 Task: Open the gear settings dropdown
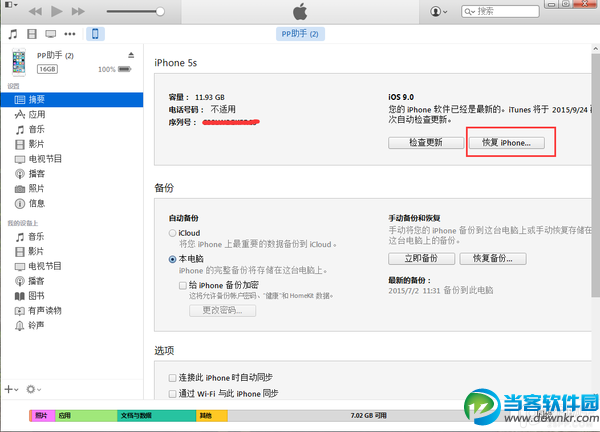[33, 390]
